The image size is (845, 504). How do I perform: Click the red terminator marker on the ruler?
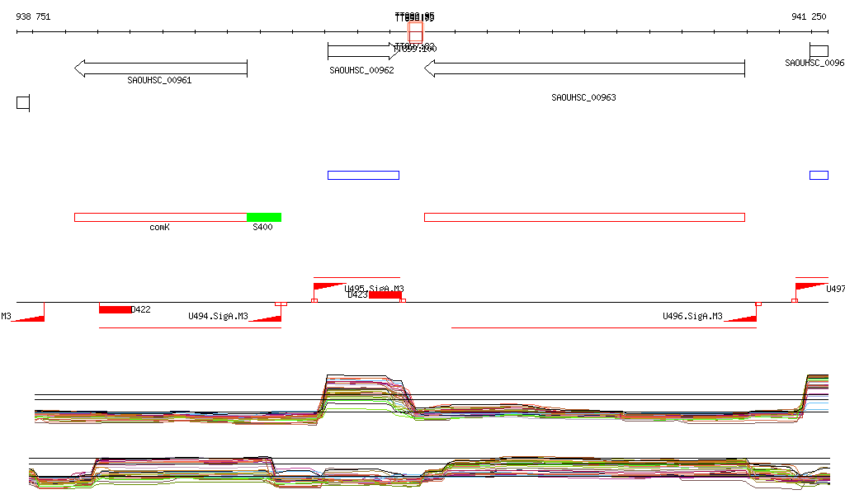click(x=415, y=32)
